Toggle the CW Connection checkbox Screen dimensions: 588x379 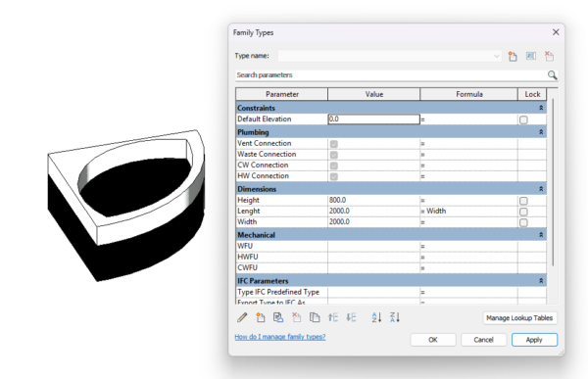point(334,166)
